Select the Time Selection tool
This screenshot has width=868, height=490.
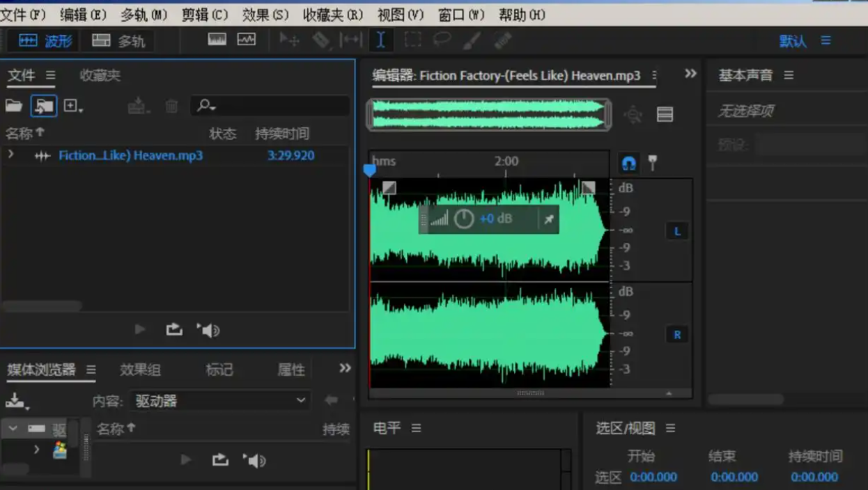point(380,40)
